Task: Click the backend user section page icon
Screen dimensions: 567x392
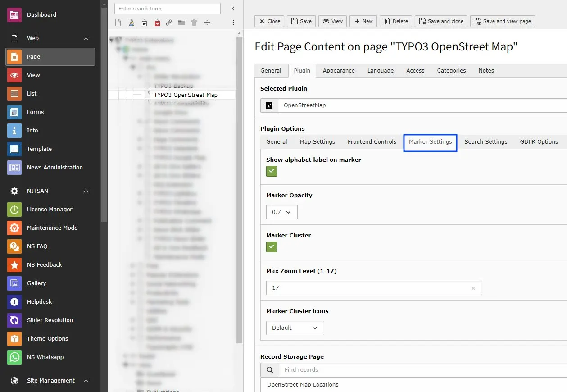Action: [131, 23]
